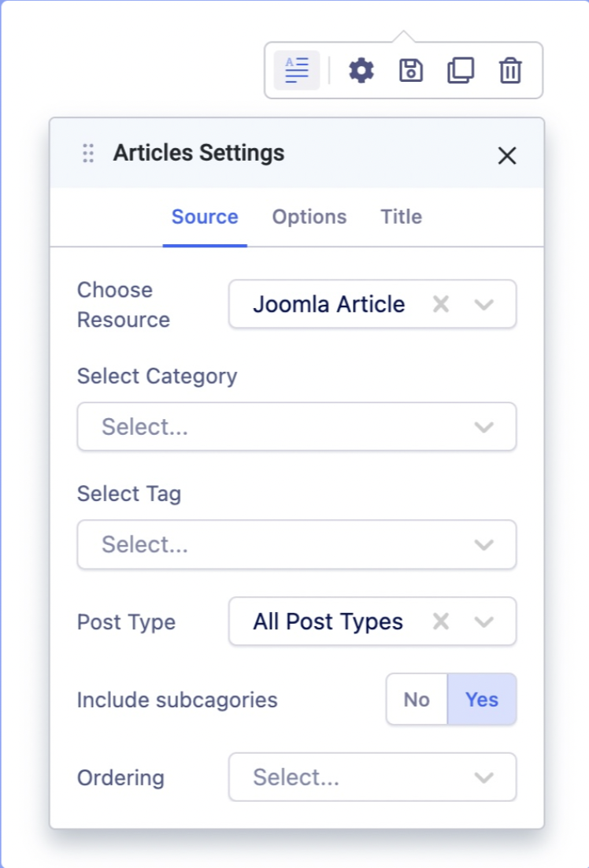Viewport: 589px width, 868px height.
Task: Select the Source tab
Action: [x=205, y=217]
